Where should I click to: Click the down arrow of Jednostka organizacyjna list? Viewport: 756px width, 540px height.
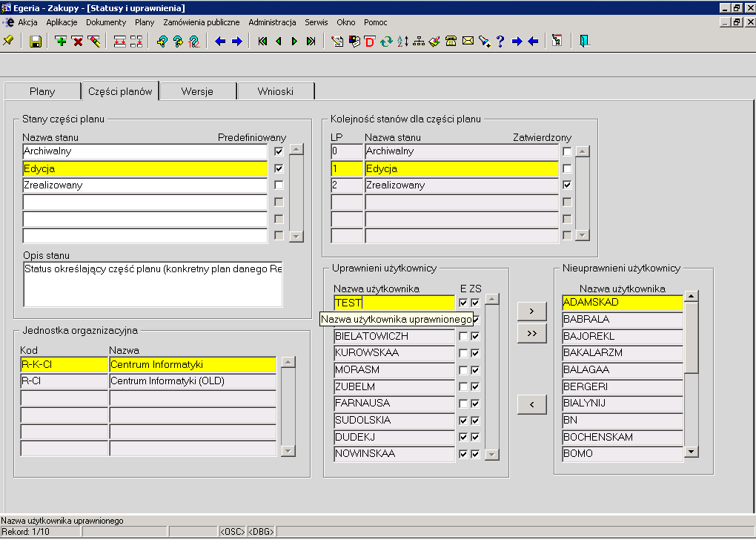(x=288, y=451)
